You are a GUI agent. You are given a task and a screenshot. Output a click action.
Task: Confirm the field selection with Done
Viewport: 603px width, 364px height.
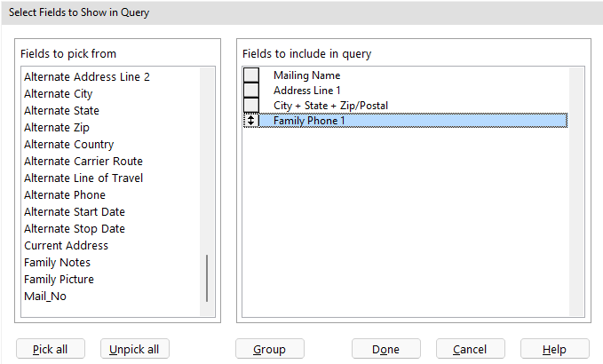[x=385, y=349]
